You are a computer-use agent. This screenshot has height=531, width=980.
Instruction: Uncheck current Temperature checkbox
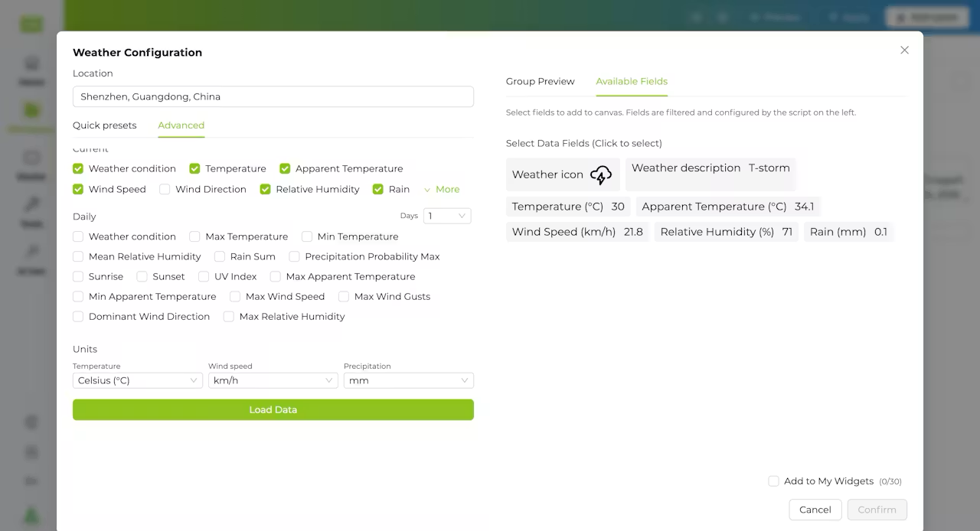click(x=194, y=168)
